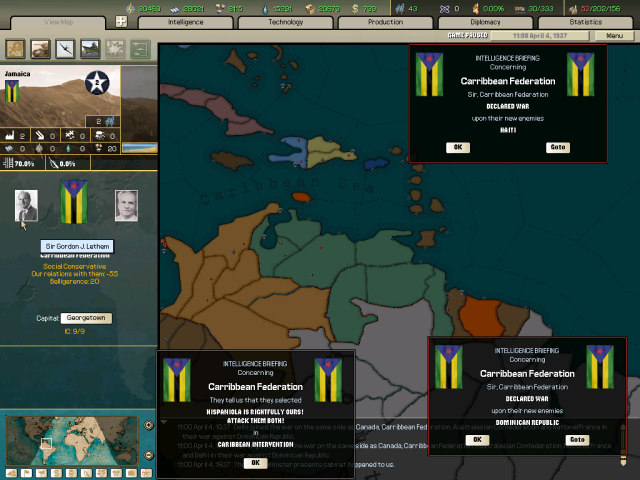Click the date field 11:00 April 4, 1937

click(540, 36)
